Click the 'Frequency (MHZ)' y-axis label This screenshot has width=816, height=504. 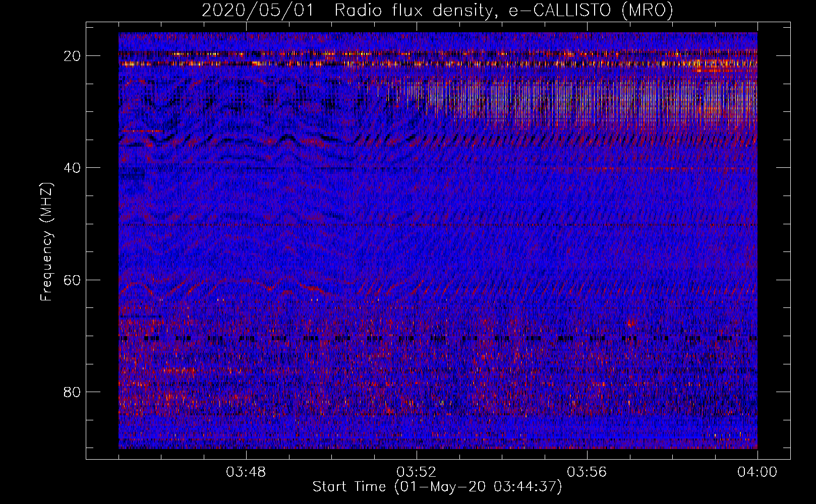[46, 242]
